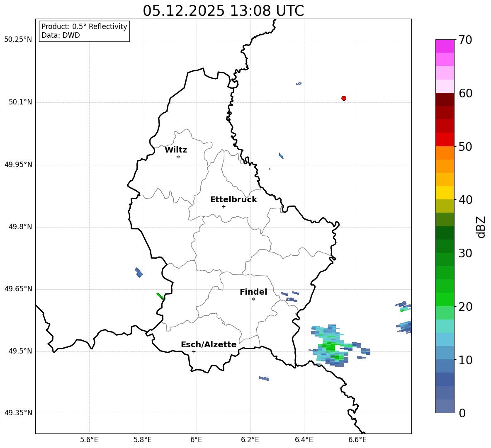This screenshot has width=491, height=448.
Task: Select the Ettelbruck station cross marker
Action: click(224, 206)
